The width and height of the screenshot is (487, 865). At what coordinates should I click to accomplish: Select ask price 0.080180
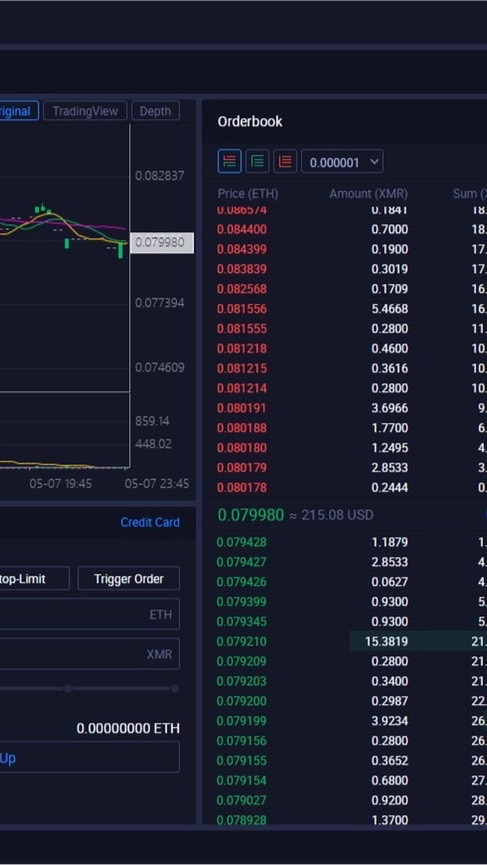pyautogui.click(x=242, y=448)
